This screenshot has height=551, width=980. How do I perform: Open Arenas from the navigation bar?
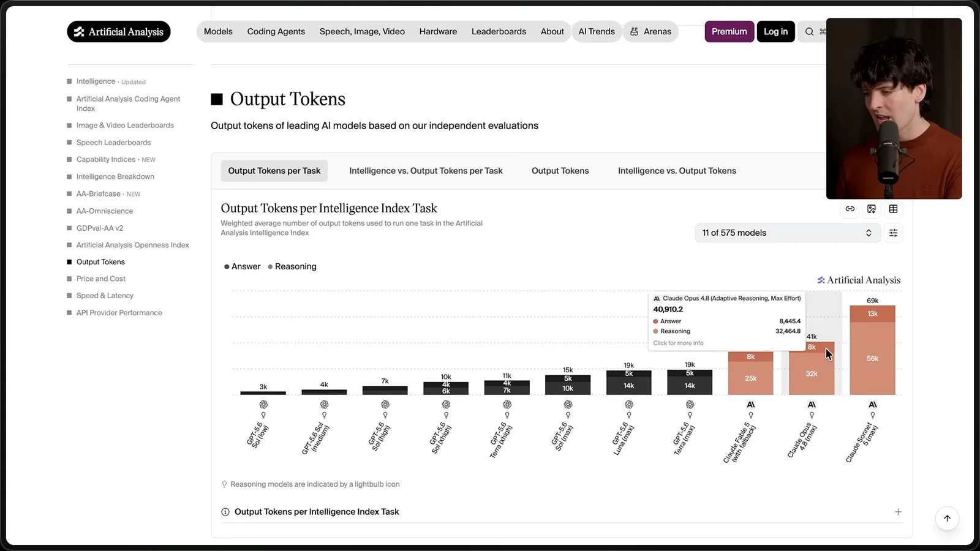pyautogui.click(x=650, y=32)
